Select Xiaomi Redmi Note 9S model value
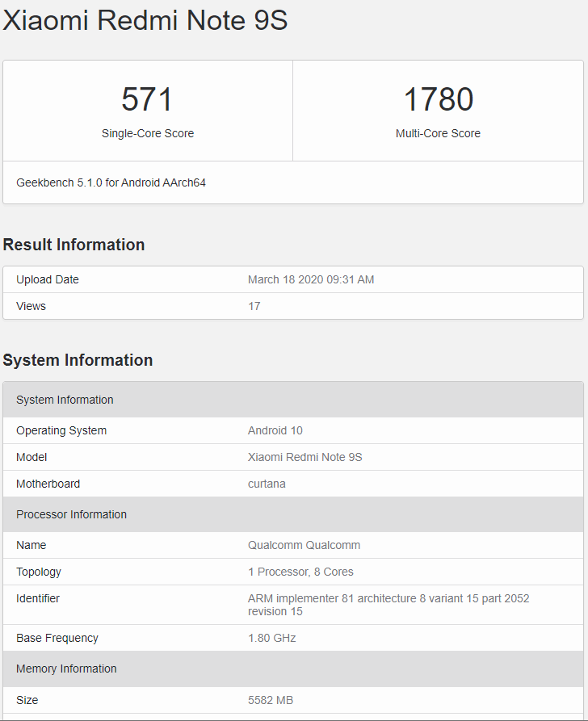 pyautogui.click(x=305, y=457)
